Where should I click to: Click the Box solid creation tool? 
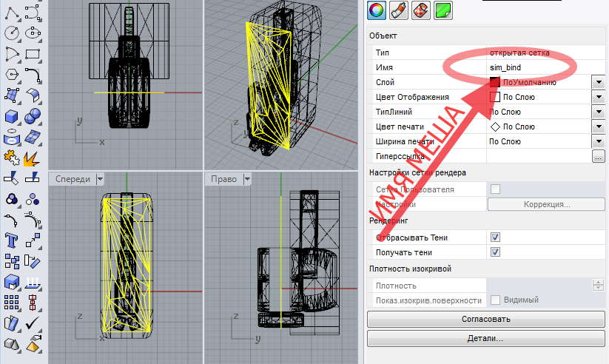[x=12, y=117]
